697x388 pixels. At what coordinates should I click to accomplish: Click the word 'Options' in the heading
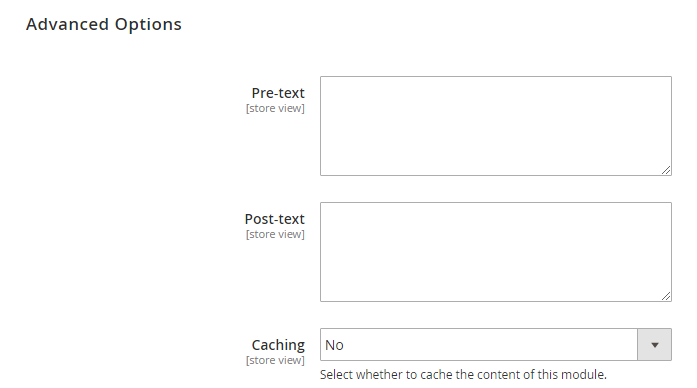(x=148, y=24)
